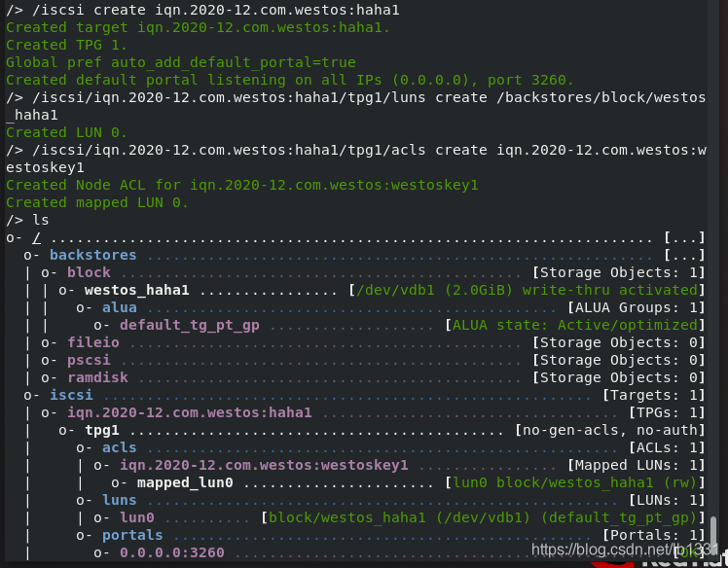The image size is (728, 568).
Task: Select "[ACLs: 1]" status text
Action: click(667, 447)
